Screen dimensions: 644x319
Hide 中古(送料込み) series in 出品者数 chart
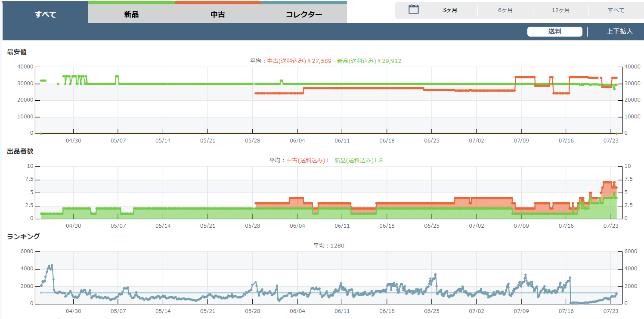307,161
